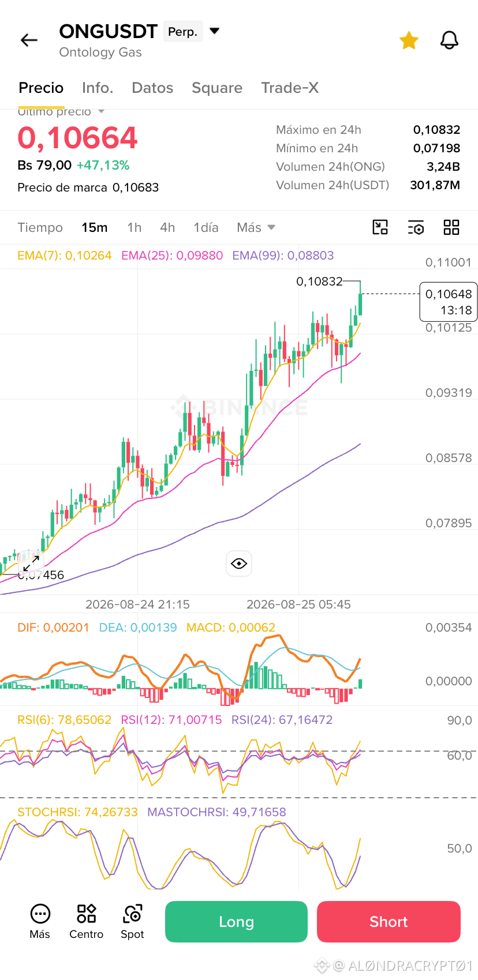Image resolution: width=478 pixels, height=980 pixels.
Task: Tap the Volumen 24h(ONG) value 3,24B
Action: (443, 167)
